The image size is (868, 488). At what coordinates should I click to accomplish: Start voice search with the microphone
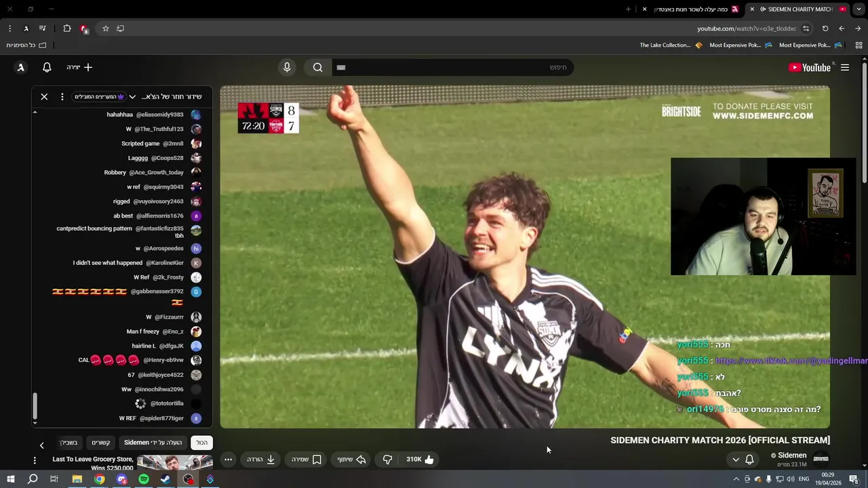tap(287, 67)
